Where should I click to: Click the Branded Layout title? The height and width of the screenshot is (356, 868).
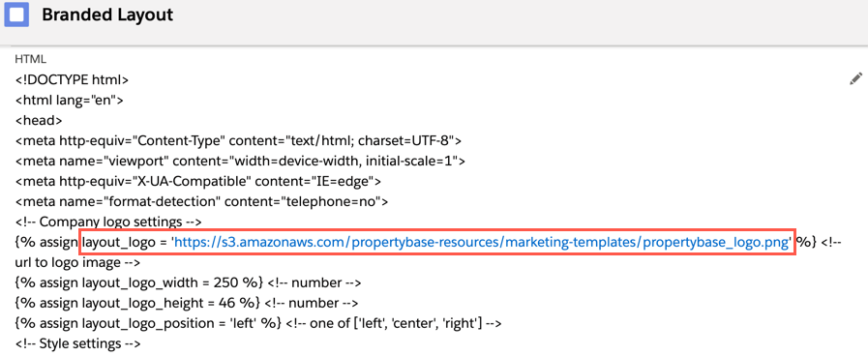[x=107, y=15]
